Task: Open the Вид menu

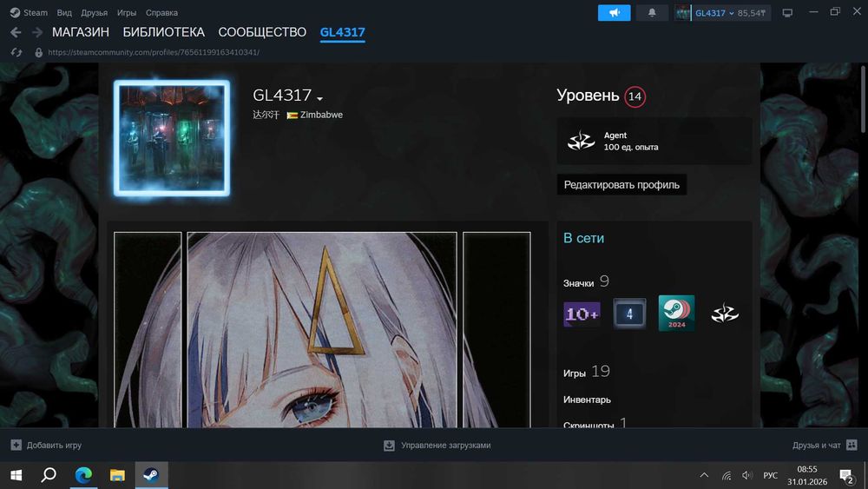Action: tap(64, 12)
